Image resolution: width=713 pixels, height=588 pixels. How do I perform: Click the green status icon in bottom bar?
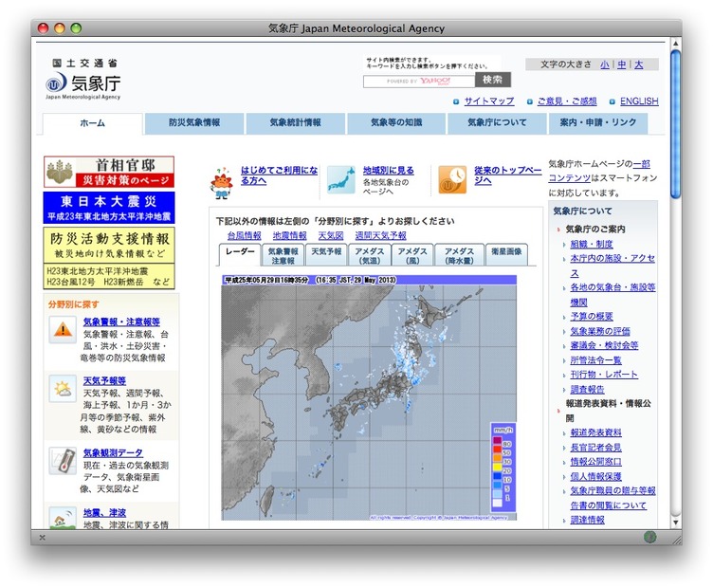coord(649,537)
